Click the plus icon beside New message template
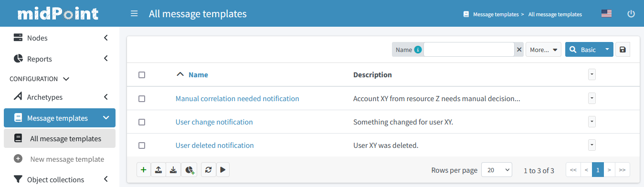 coord(18,159)
